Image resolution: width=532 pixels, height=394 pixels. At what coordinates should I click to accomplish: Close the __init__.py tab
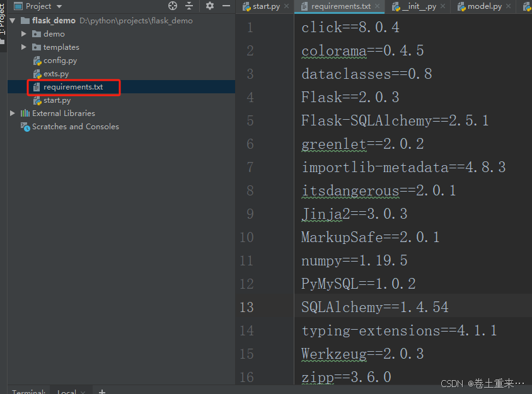[442, 6]
